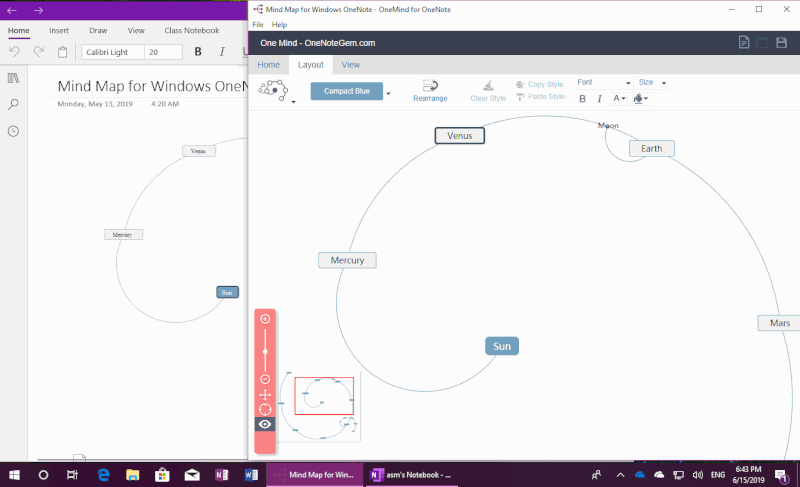Open the layout structure dropdown arrow
The height and width of the screenshot is (487, 800).
(293, 102)
